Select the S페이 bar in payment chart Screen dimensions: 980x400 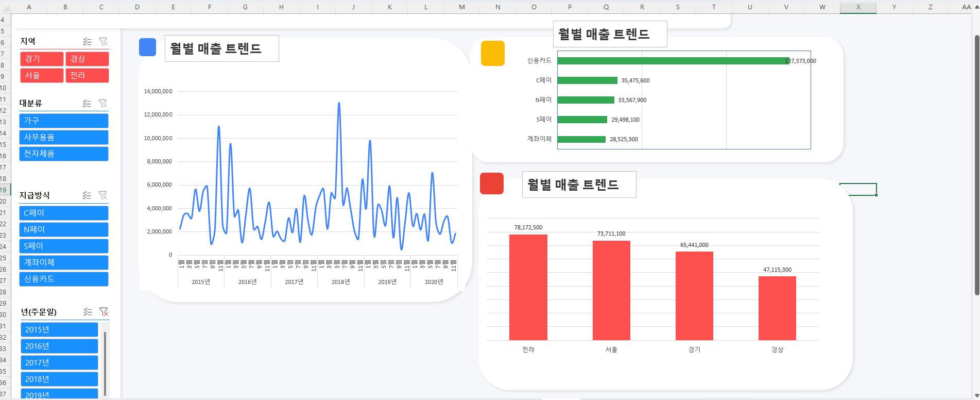582,120
